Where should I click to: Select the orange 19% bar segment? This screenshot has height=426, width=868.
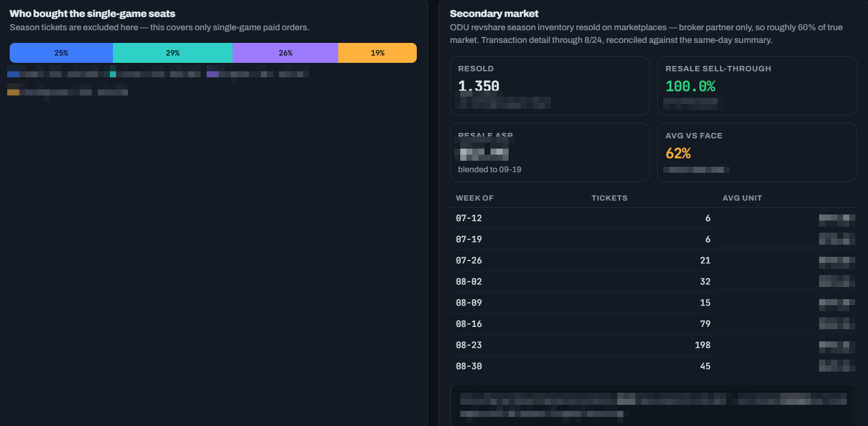coord(378,53)
